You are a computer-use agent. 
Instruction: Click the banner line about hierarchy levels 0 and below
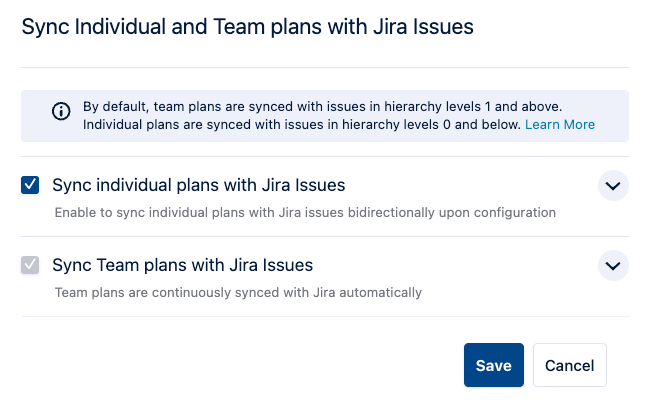pos(300,125)
